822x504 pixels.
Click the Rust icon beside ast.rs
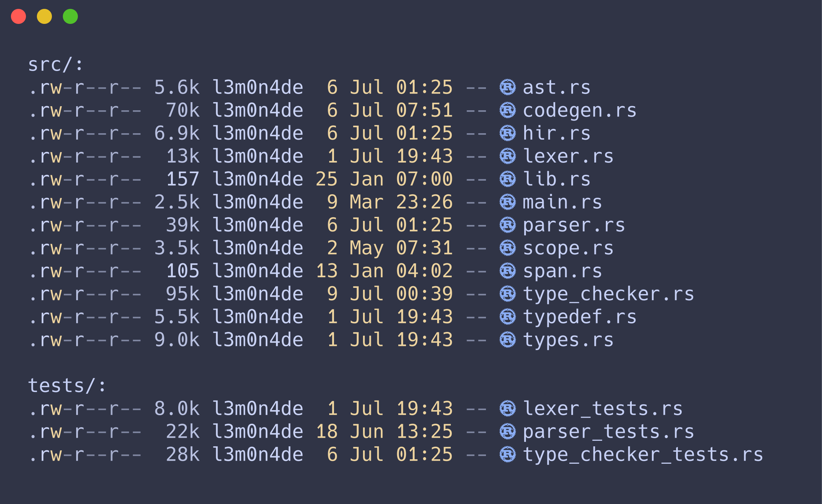click(x=507, y=87)
